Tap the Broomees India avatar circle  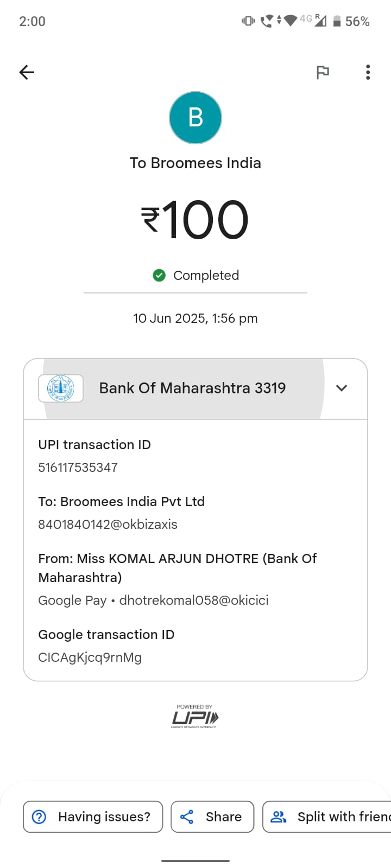point(195,118)
